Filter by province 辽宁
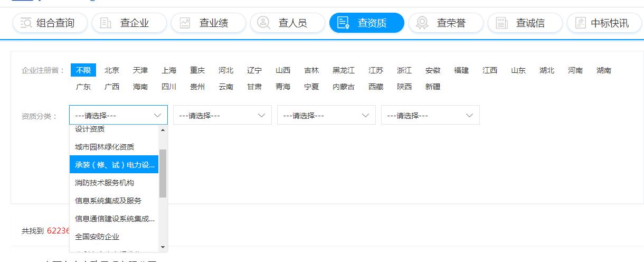Screen dimensions: 644x262 pos(254,70)
